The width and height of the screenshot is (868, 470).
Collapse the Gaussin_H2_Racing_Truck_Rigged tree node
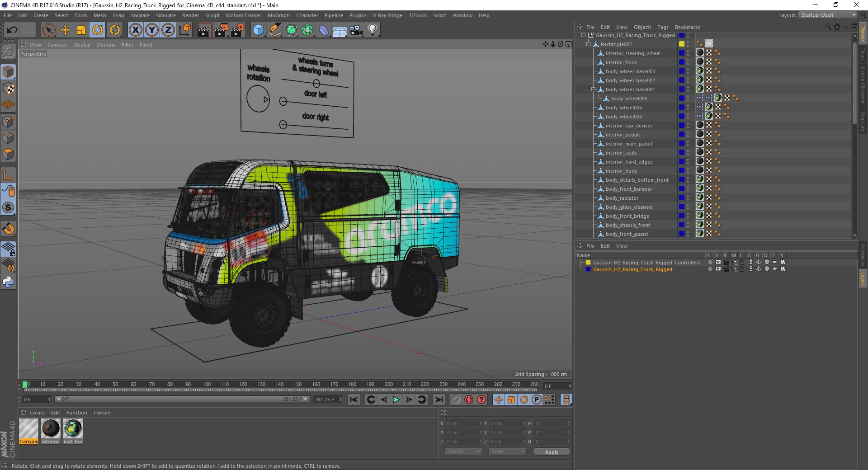click(x=583, y=35)
